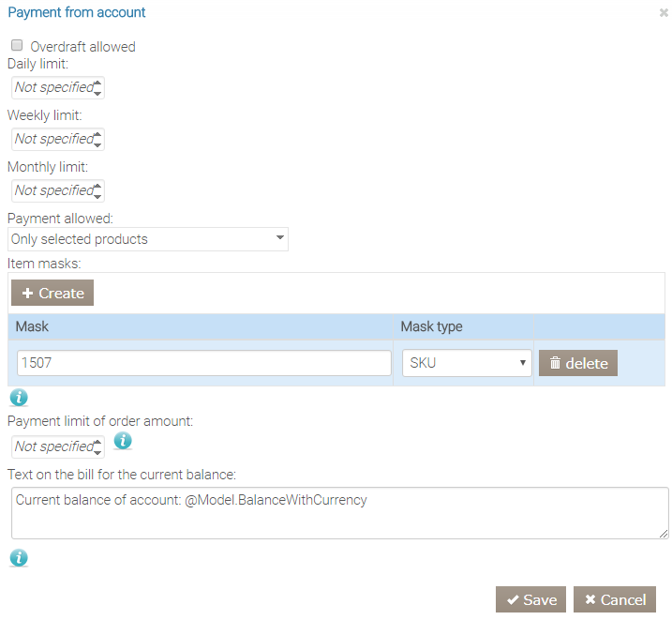Decrease Weekly limit with the down arrow

pyautogui.click(x=98, y=144)
